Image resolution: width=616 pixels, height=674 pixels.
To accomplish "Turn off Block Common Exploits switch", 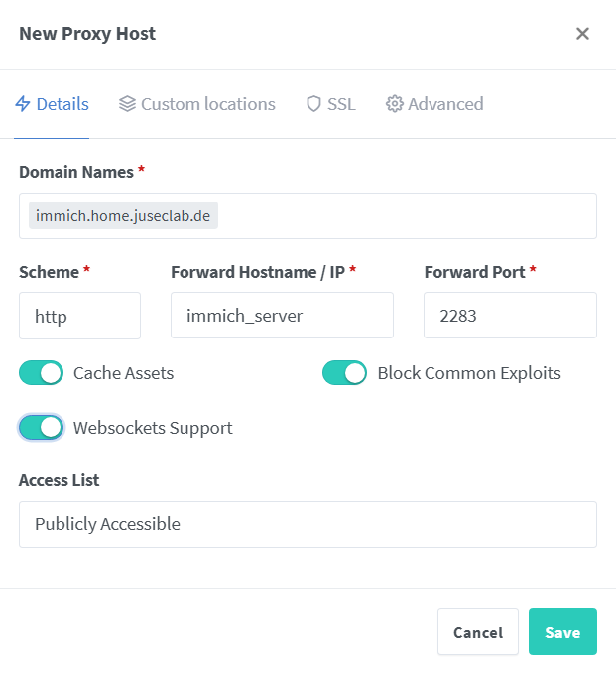I will (x=344, y=372).
